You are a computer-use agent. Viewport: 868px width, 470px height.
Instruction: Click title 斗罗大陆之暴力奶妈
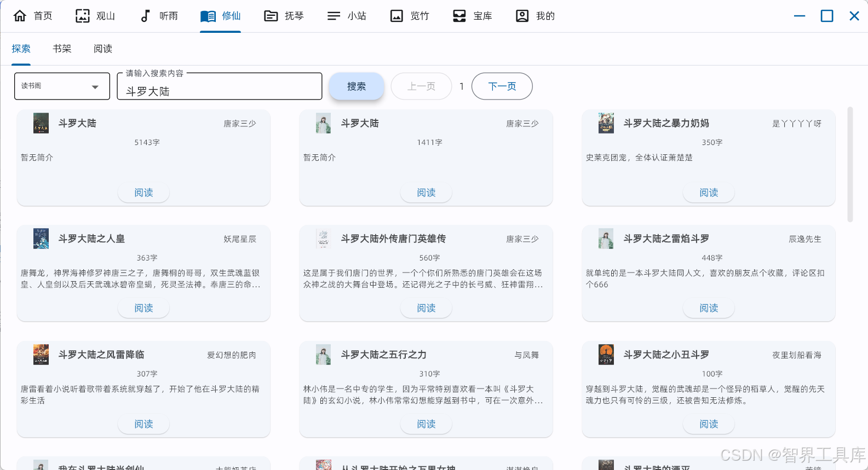666,123
